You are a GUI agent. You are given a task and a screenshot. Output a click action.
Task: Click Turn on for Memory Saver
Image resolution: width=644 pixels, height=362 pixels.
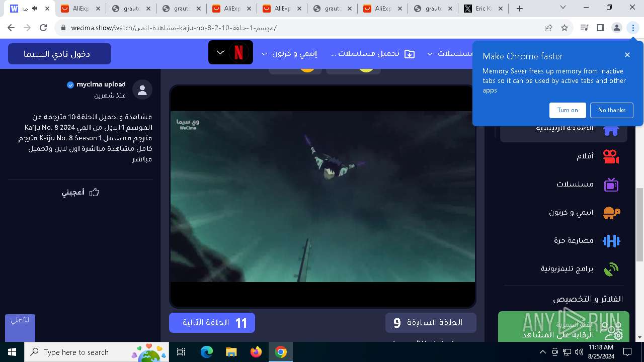point(568,110)
